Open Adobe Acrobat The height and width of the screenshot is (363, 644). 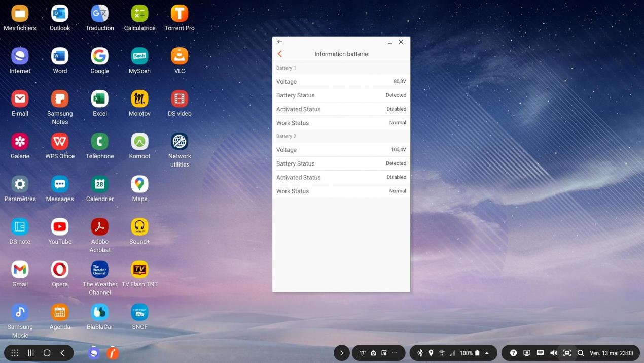tap(99, 226)
